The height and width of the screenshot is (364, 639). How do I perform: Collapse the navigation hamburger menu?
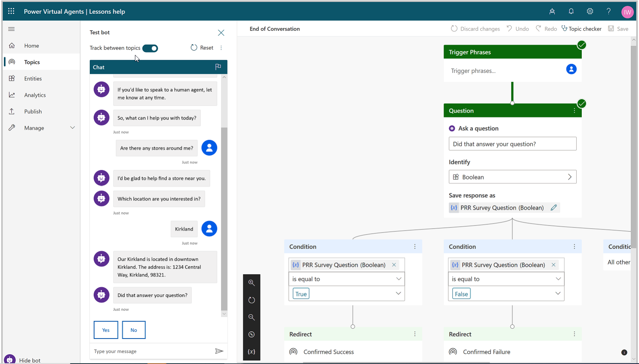[x=11, y=29]
